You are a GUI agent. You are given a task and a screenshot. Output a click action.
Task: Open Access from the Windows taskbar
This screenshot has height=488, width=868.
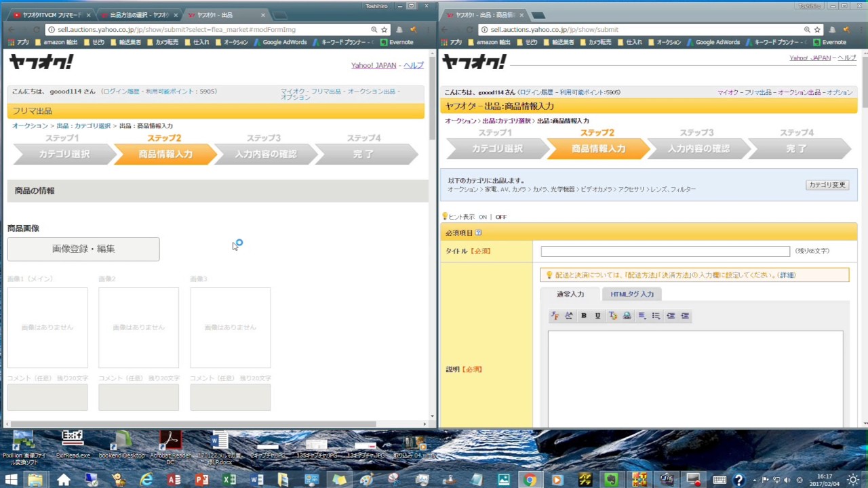pos(174,479)
